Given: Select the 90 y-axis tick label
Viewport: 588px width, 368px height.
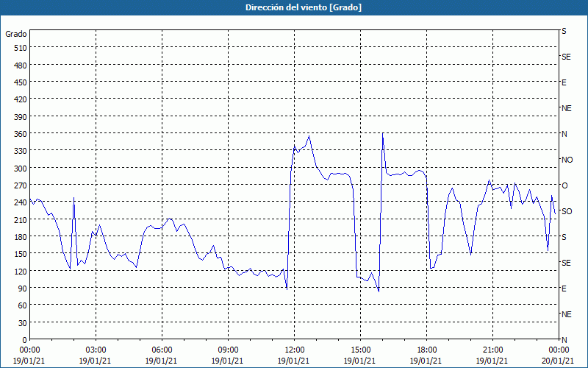Looking at the screenshot, I should point(23,289).
